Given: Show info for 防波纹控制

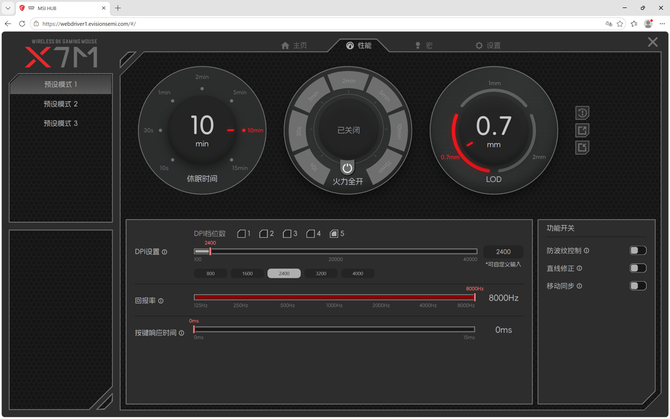Looking at the screenshot, I should coord(586,251).
